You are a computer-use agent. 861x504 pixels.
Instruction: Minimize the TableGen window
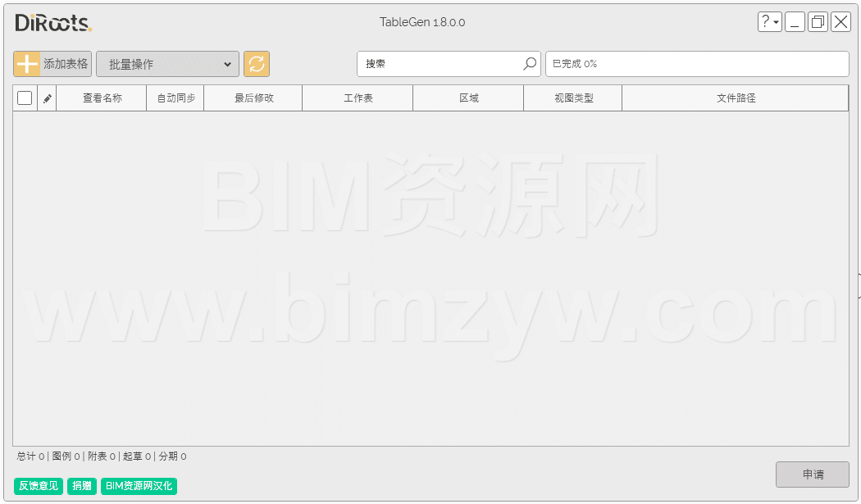click(x=795, y=22)
